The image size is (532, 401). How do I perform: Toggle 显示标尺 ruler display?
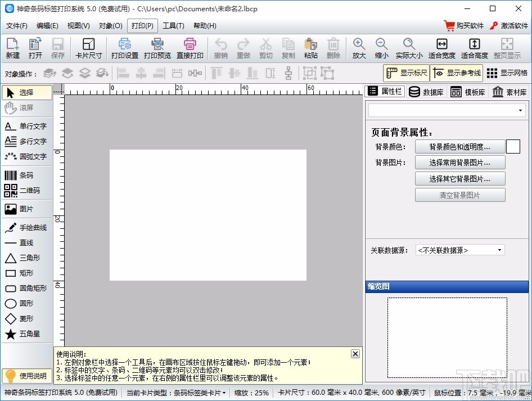click(407, 73)
